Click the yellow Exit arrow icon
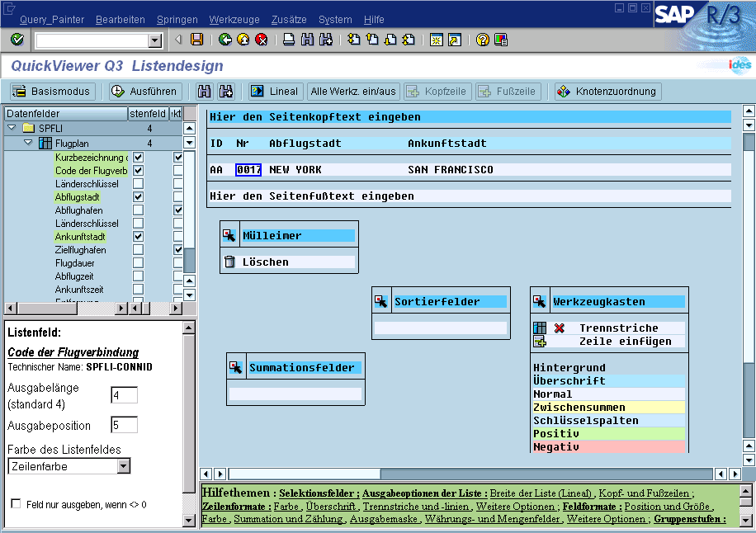Image resolution: width=756 pixels, height=533 pixels. [x=243, y=40]
